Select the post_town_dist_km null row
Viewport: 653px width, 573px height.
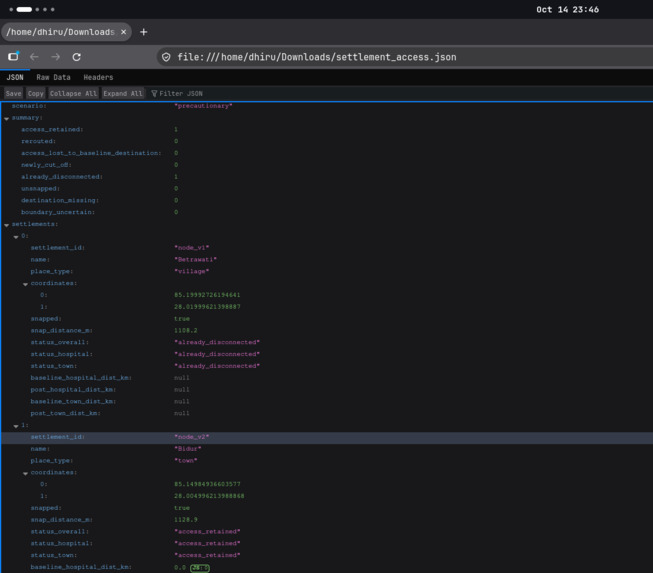327,414
